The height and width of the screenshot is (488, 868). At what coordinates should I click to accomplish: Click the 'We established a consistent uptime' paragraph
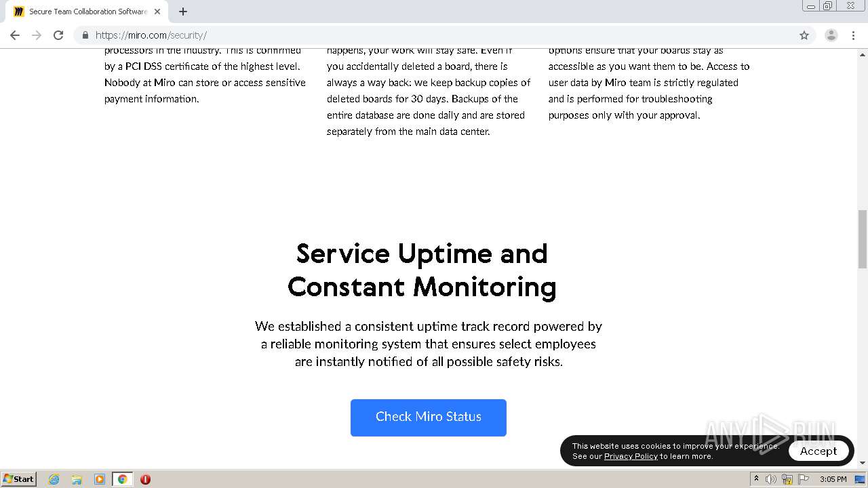point(429,344)
